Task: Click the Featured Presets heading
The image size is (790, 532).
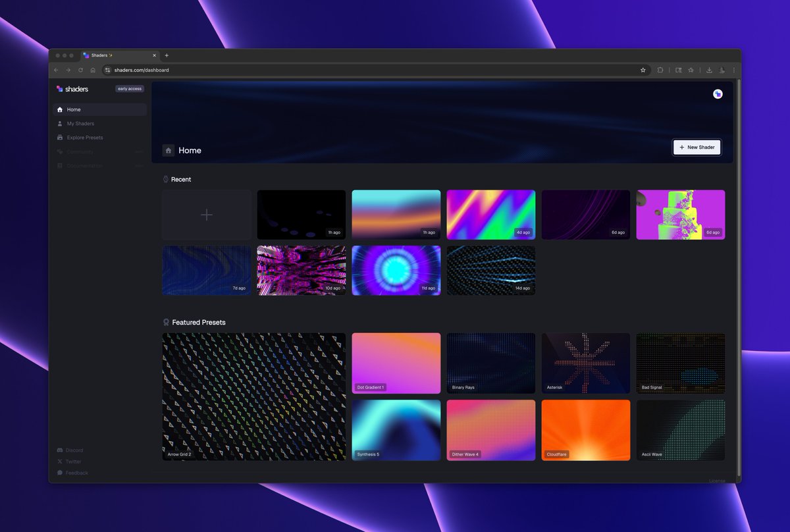Action: 199,323
